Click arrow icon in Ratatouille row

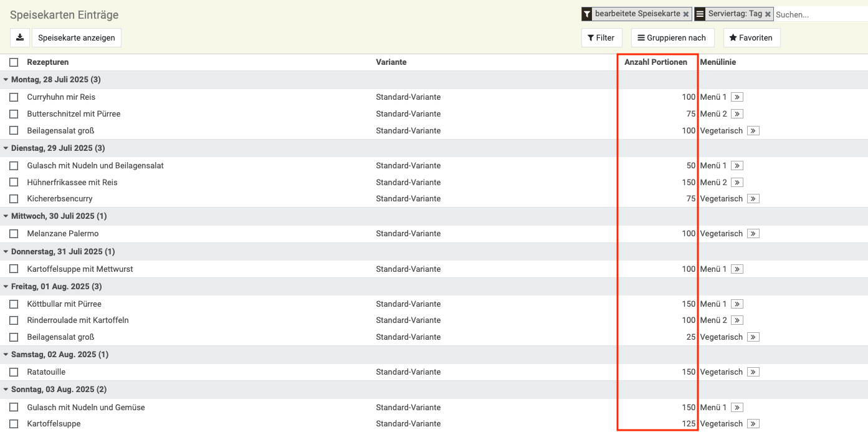click(753, 372)
